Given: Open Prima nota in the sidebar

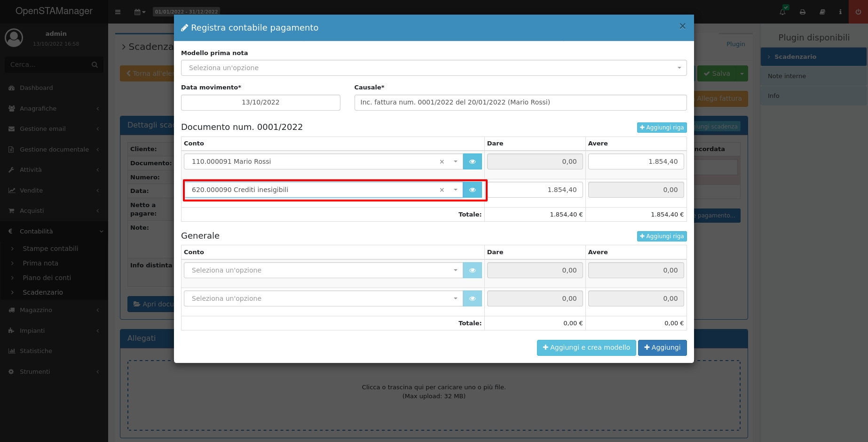Looking at the screenshot, I should point(40,263).
